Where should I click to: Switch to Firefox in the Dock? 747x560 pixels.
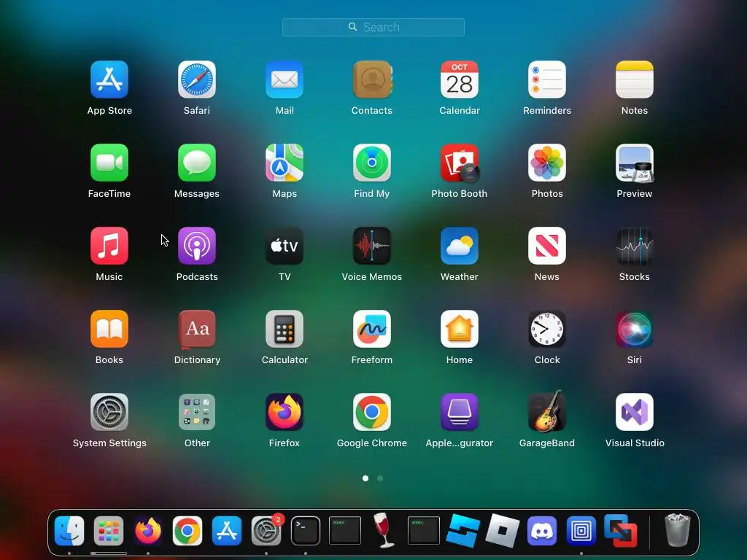[148, 531]
